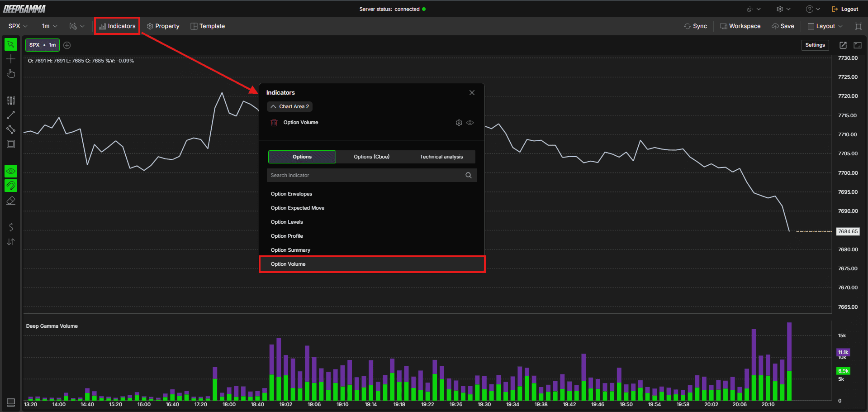868x412 pixels.
Task: Open the Indicators menu
Action: [117, 26]
